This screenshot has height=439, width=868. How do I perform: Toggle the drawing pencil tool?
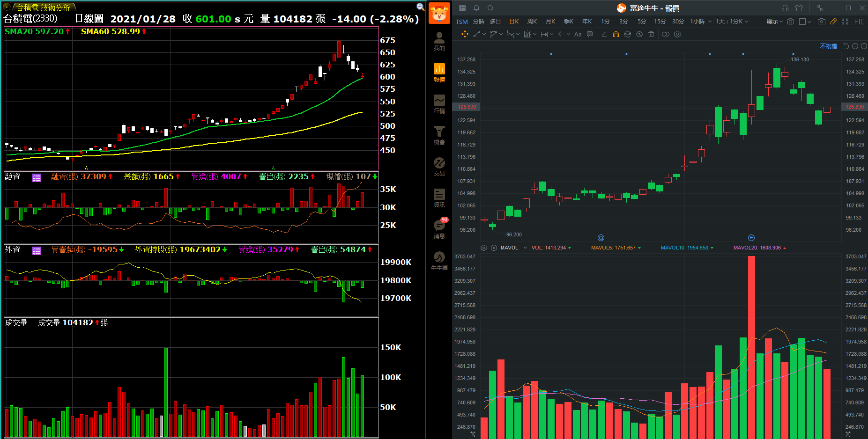pyautogui.click(x=833, y=22)
